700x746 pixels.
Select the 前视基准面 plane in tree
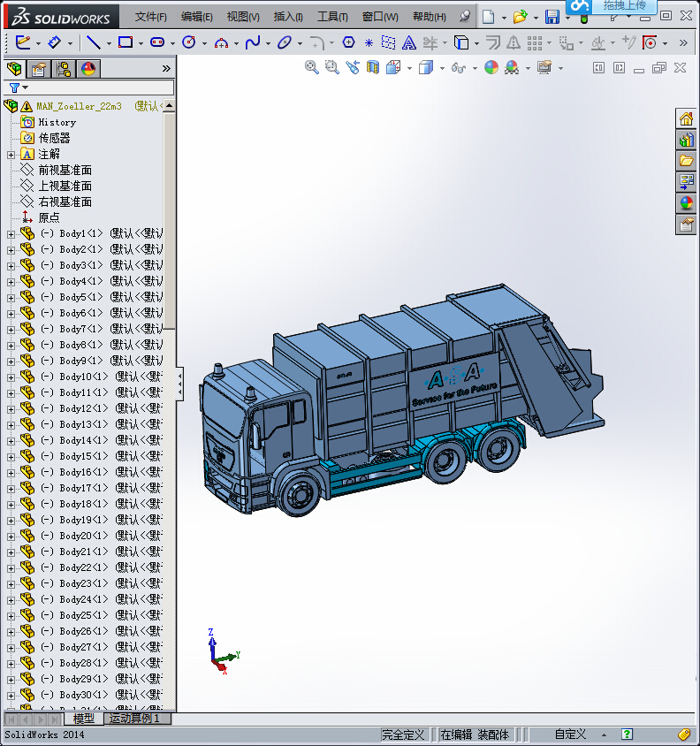click(x=65, y=170)
